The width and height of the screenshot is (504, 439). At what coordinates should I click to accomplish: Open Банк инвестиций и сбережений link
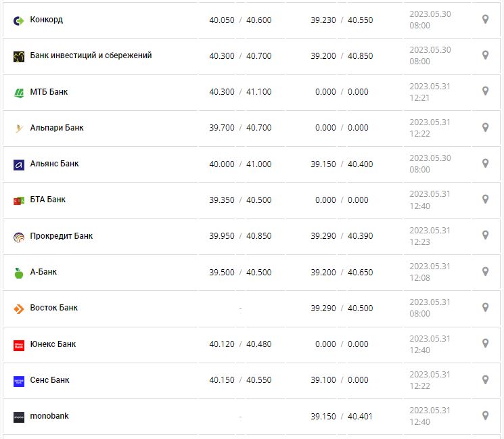[91, 55]
